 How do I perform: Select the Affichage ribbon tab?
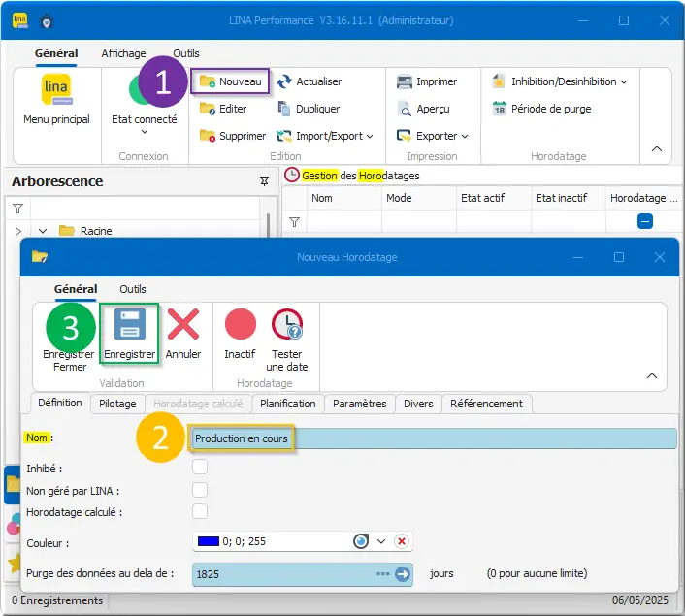(x=123, y=53)
